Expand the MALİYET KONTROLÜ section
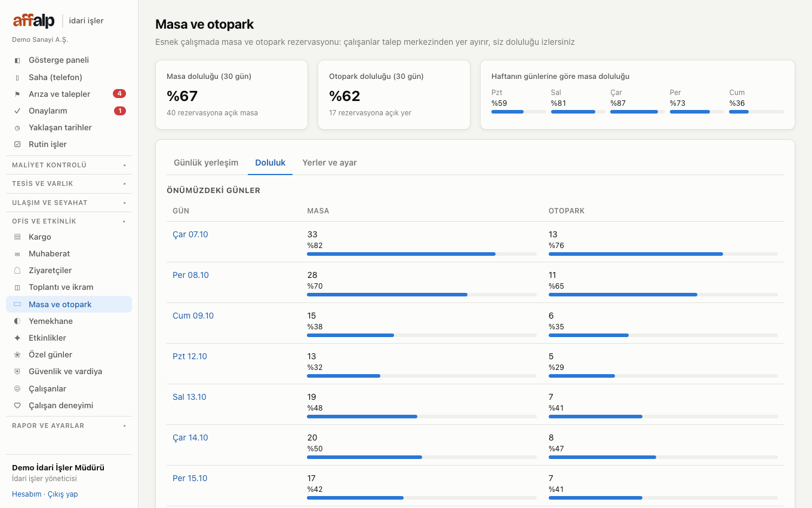 [x=69, y=165]
